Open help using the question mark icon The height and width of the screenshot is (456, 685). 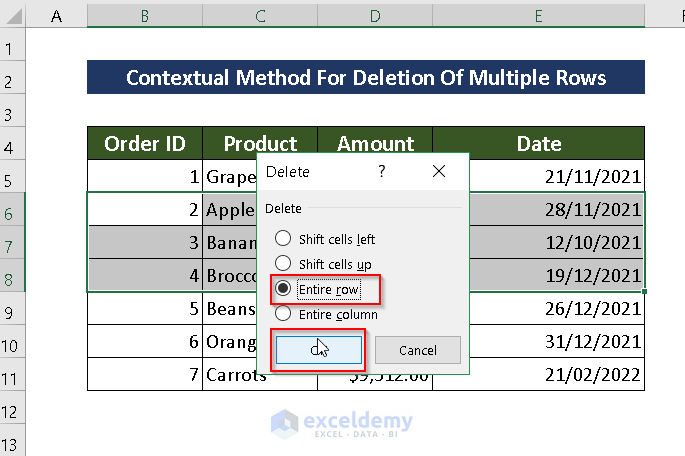coord(381,172)
